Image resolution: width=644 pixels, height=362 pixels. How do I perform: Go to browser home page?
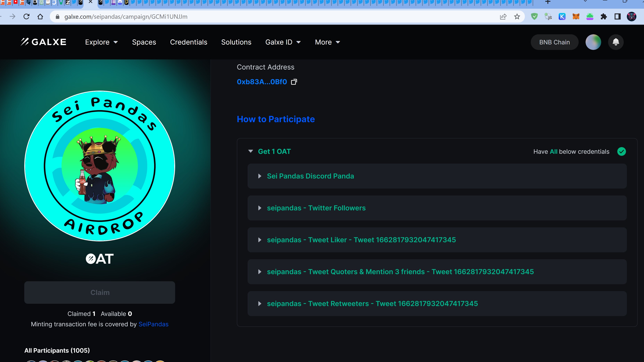40,17
